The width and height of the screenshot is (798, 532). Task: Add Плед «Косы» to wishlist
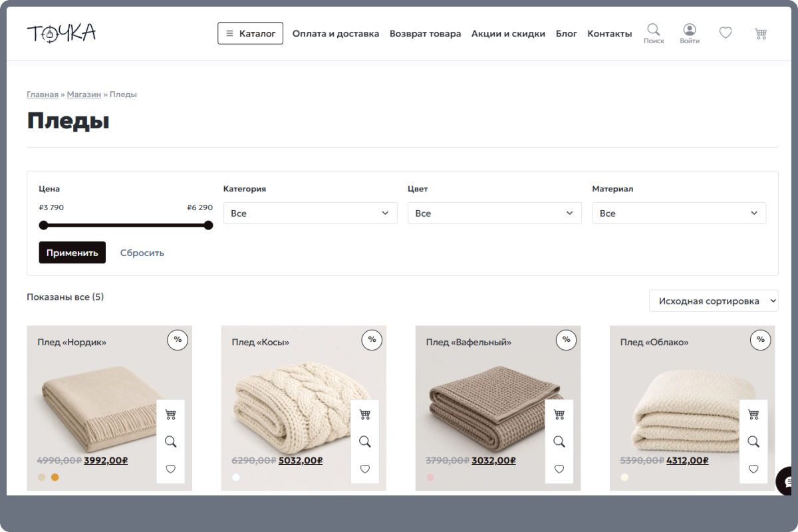[364, 469]
